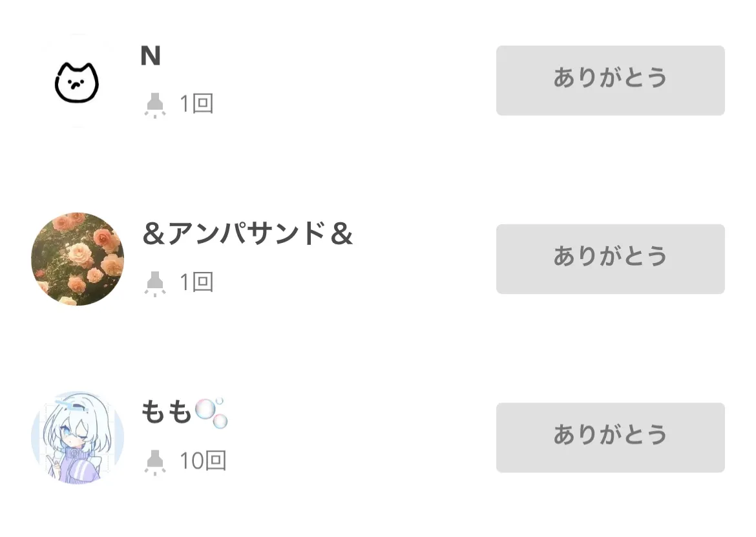This screenshot has height=537, width=756.
Task: Click the trailing & in &アンパサンド&
Action: pyautogui.click(x=341, y=235)
